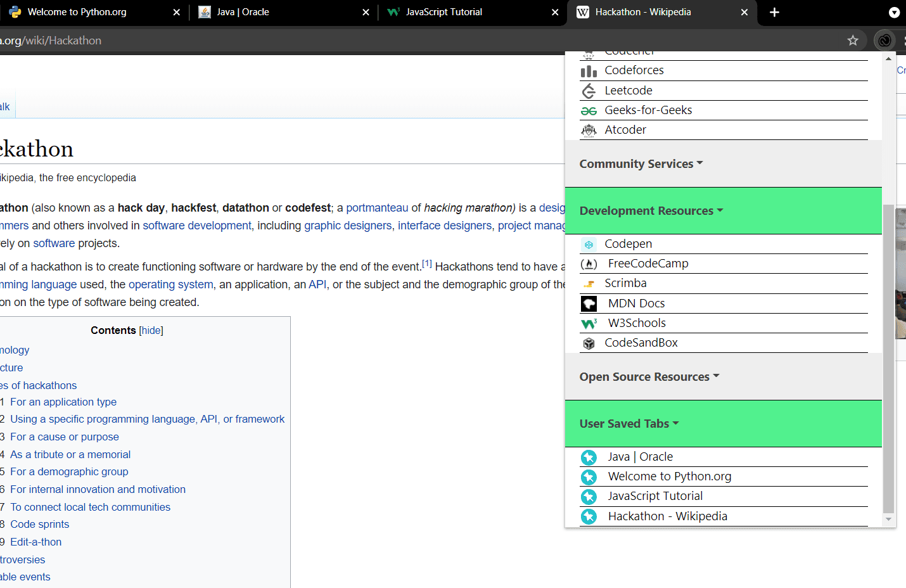Click the Scrimba logo icon
The width and height of the screenshot is (906, 588).
(589, 284)
